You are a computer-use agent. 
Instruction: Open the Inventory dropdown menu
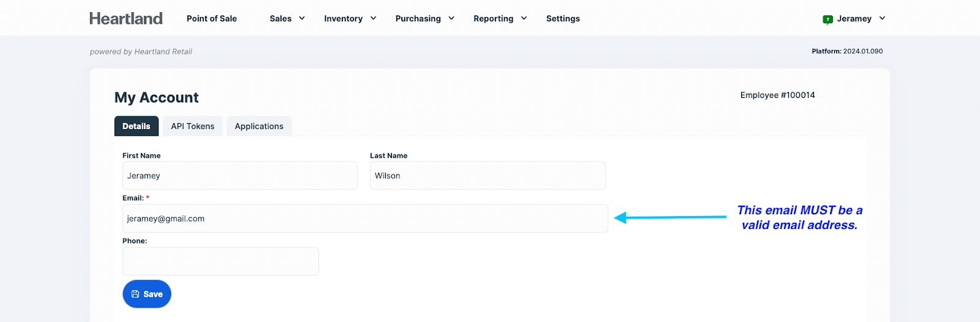coord(350,18)
